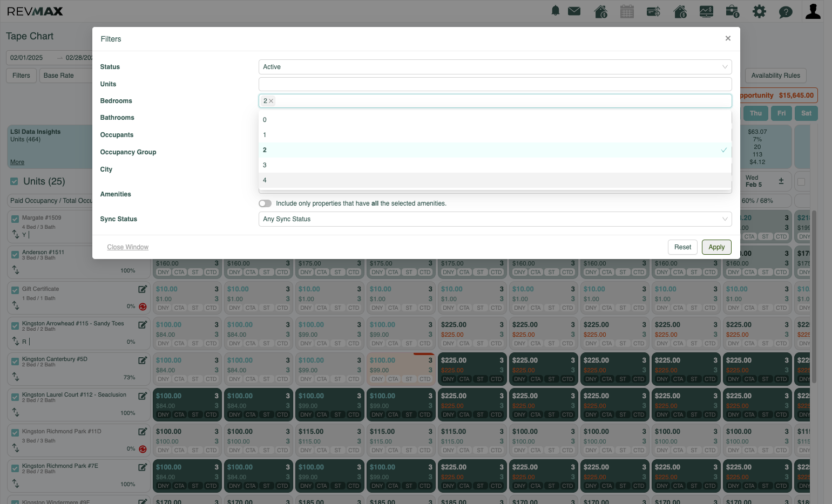Viewport: 832px width, 504px height.
Task: Toggle the Units (25) select-all checkbox
Action: click(15, 181)
